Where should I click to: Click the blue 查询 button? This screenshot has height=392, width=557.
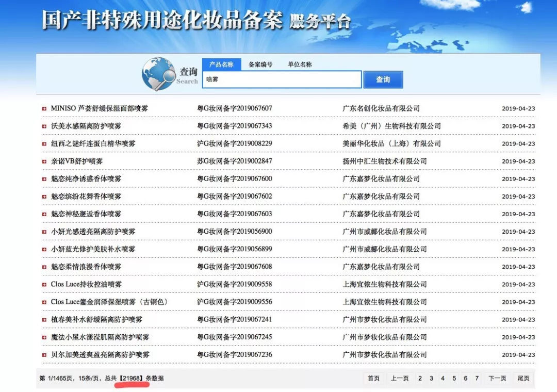tap(383, 79)
